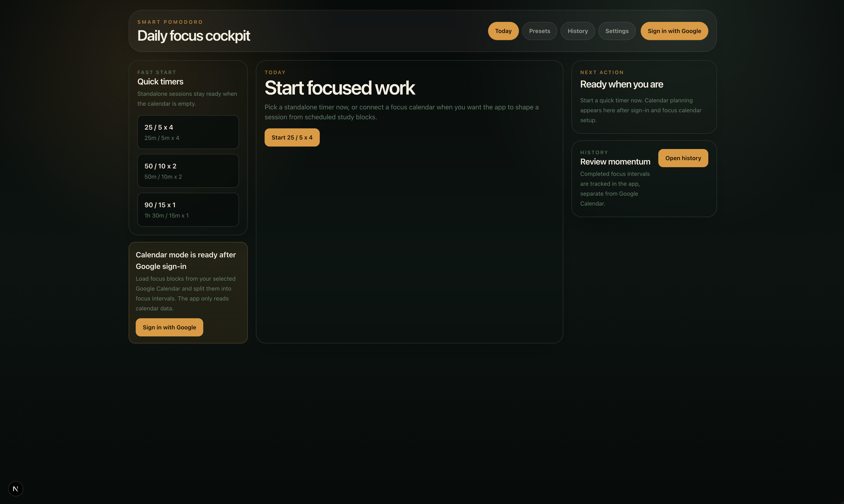
Task: Click the '1h 30m / 15m x 1' subtitle
Action: pos(166,216)
